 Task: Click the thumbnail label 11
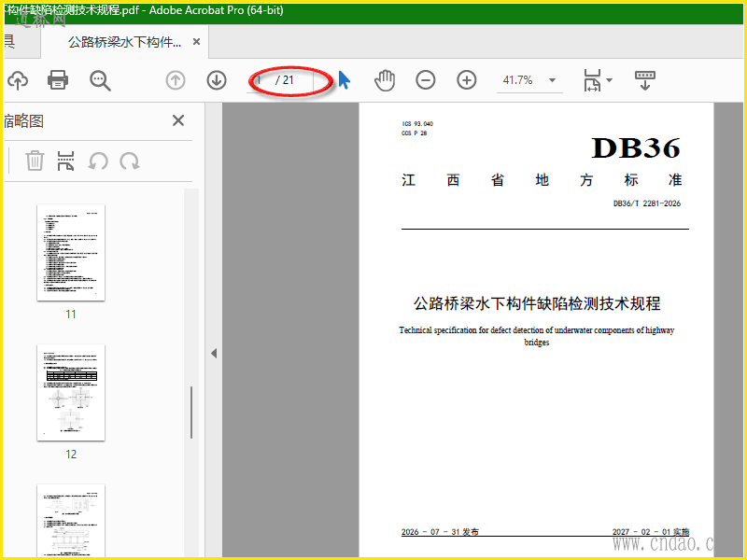[x=71, y=314]
